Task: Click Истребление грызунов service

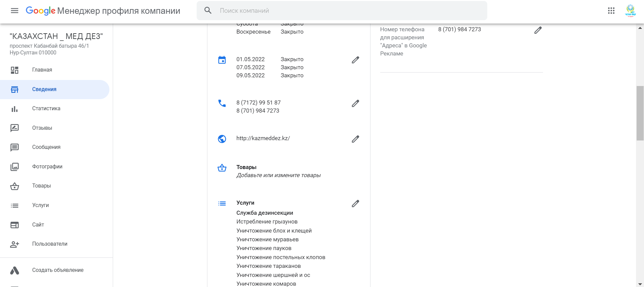Action: pos(267,221)
